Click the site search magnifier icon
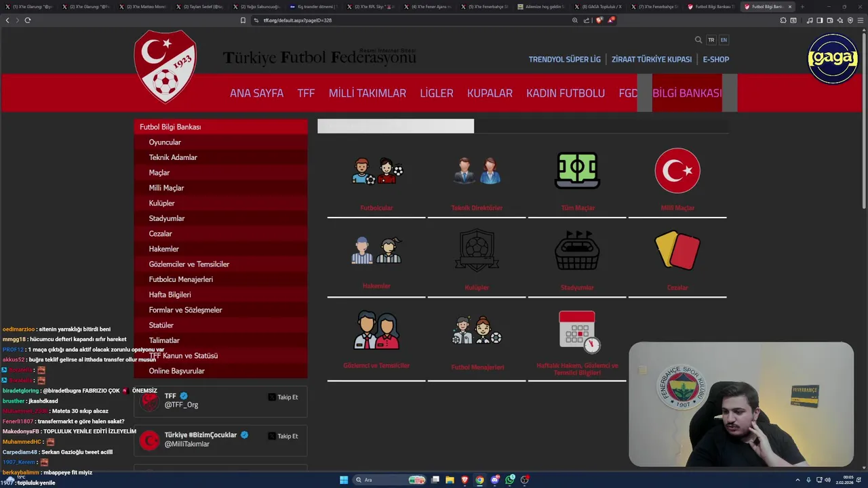 (x=698, y=40)
